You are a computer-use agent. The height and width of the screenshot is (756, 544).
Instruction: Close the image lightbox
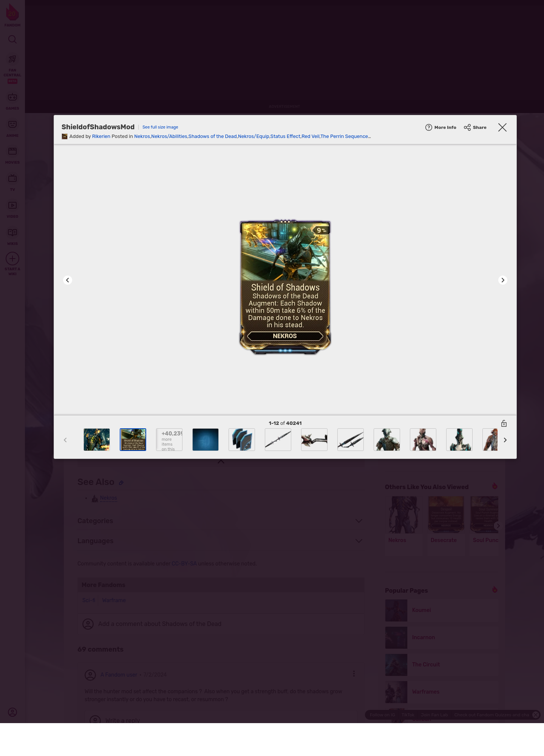pos(502,127)
